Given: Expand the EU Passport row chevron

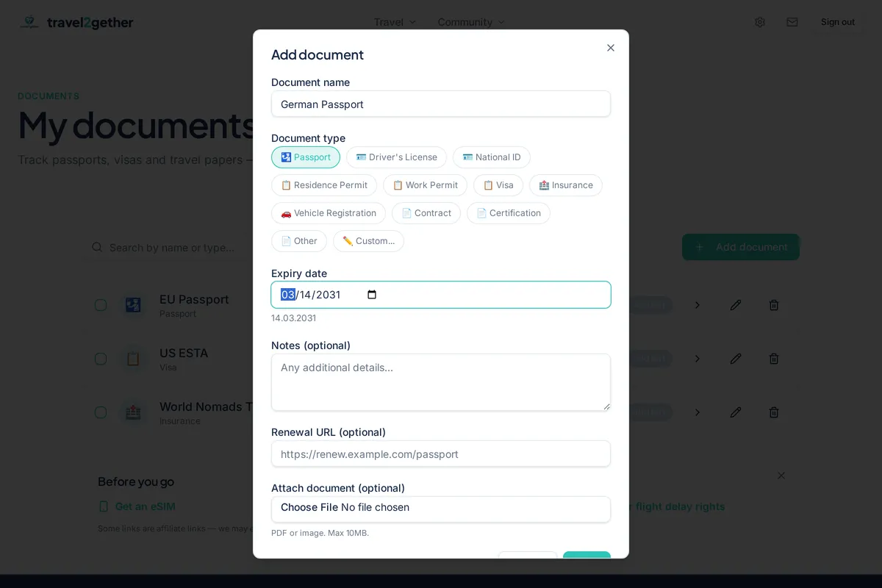Looking at the screenshot, I should tap(698, 305).
